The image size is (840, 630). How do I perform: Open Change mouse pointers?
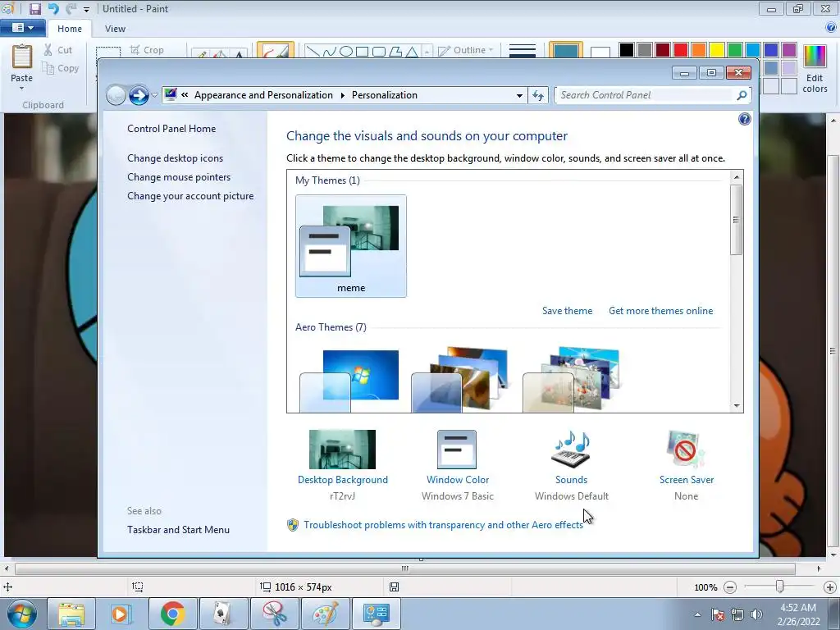click(179, 177)
